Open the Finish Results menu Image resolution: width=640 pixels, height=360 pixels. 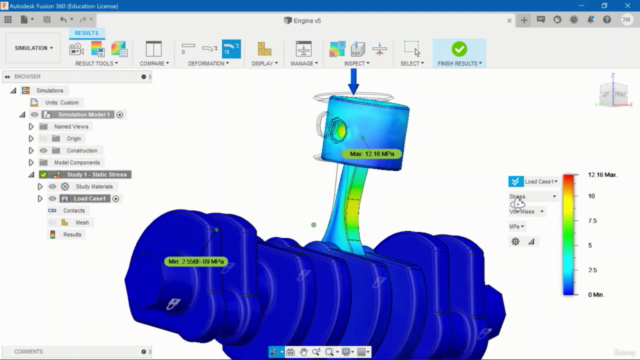(460, 64)
